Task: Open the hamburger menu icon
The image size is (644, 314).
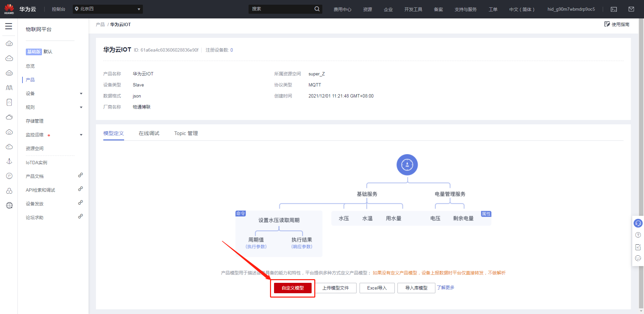Action: [9, 26]
